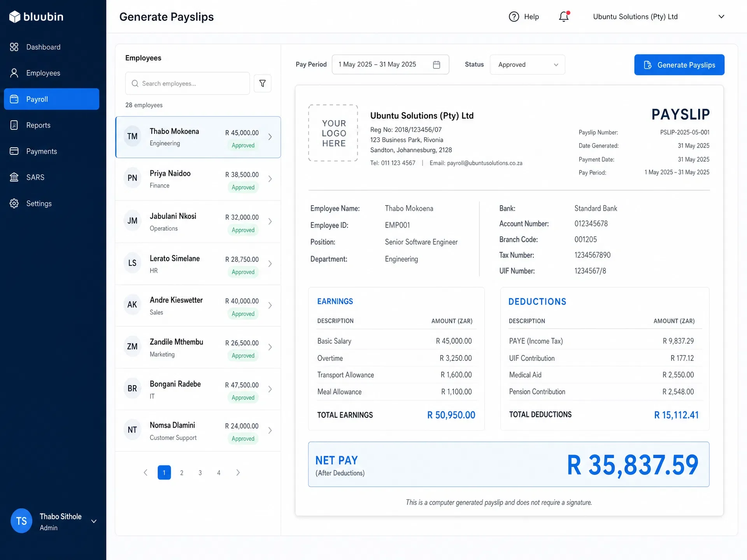Open the Dashboard sidebar icon

(14, 47)
